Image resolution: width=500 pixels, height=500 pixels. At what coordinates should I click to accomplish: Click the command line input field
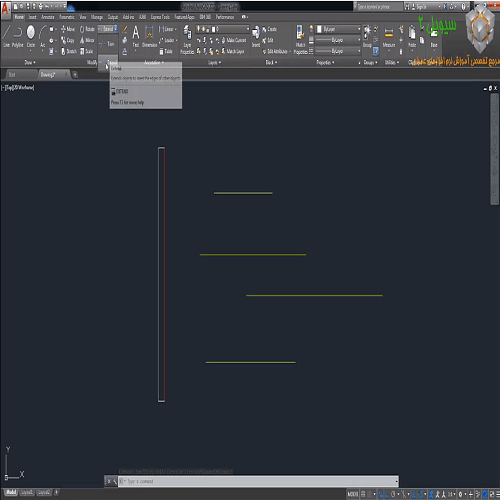pyautogui.click(x=258, y=481)
